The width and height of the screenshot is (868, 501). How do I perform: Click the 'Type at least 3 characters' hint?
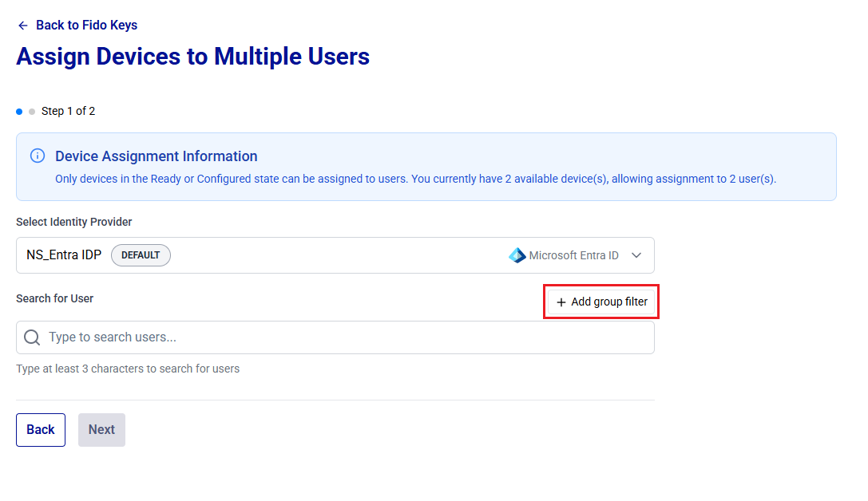(128, 369)
